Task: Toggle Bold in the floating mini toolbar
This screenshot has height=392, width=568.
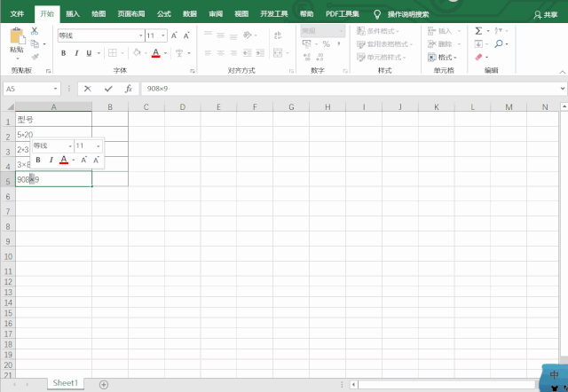Action: (x=38, y=160)
